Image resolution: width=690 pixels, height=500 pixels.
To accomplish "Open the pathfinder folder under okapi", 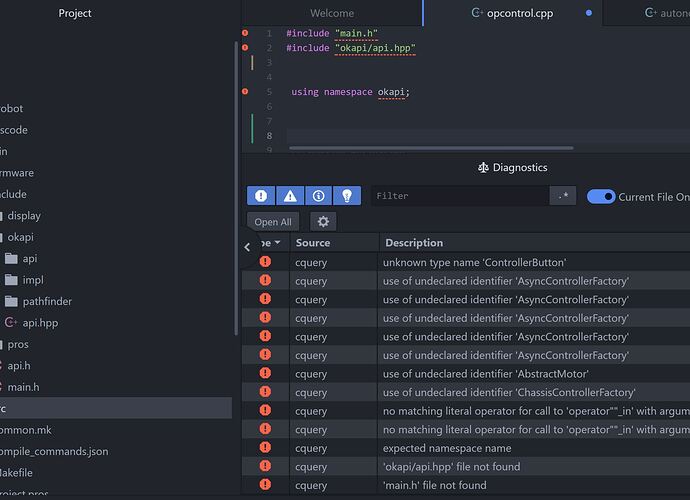I will coord(47,301).
